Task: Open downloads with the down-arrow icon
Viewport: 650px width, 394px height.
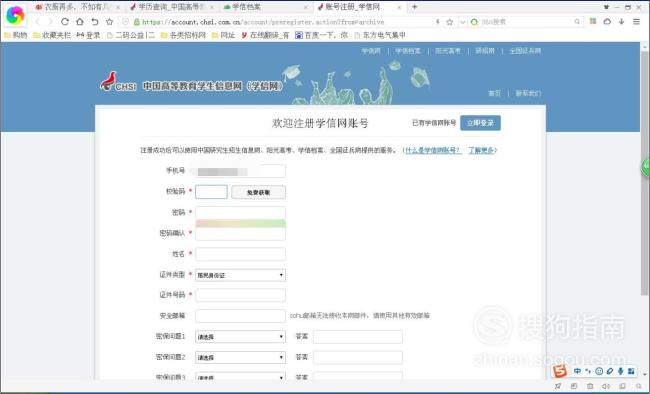Action: coord(621,21)
